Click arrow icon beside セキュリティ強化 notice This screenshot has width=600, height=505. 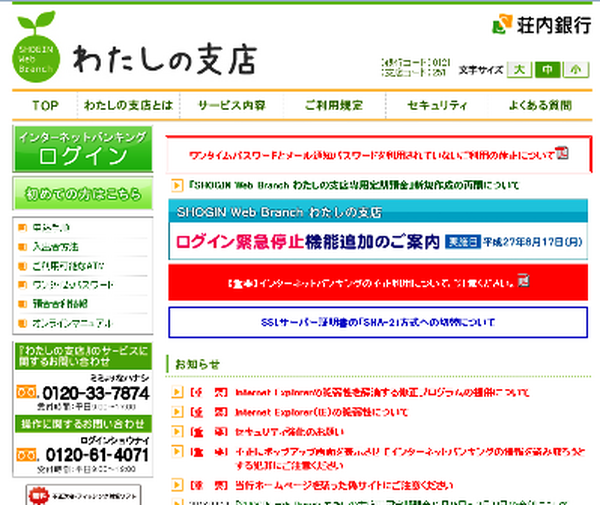tap(177, 432)
